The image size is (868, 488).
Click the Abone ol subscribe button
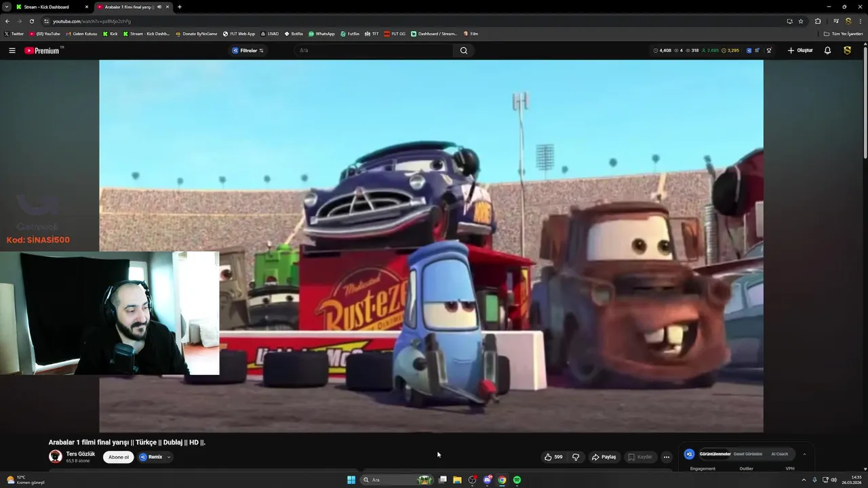[119, 457]
